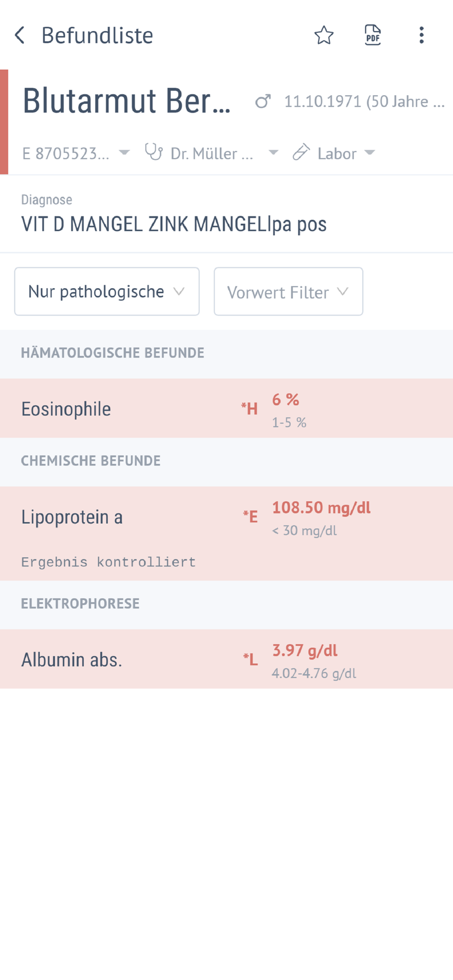This screenshot has width=453, height=980.
Task: Tap the stethoscope doctor icon
Action: pyautogui.click(x=153, y=152)
